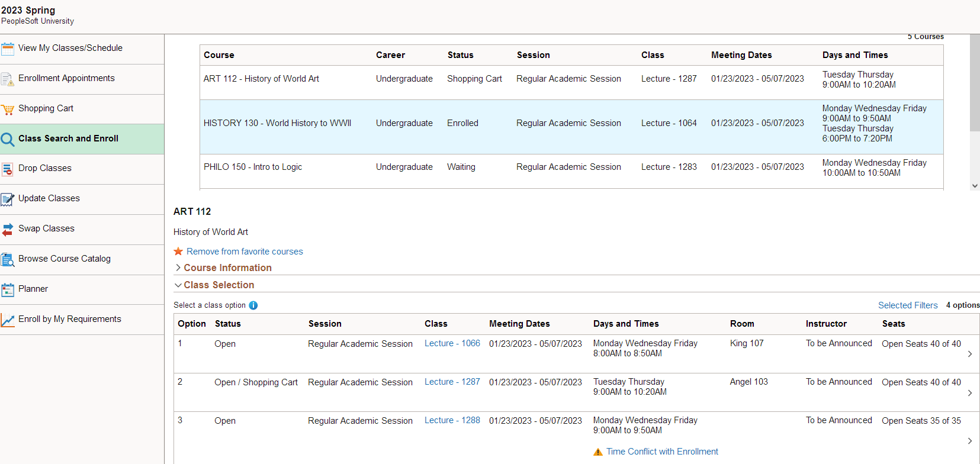
Task: Collapse the Class Selection section
Action: 214,285
